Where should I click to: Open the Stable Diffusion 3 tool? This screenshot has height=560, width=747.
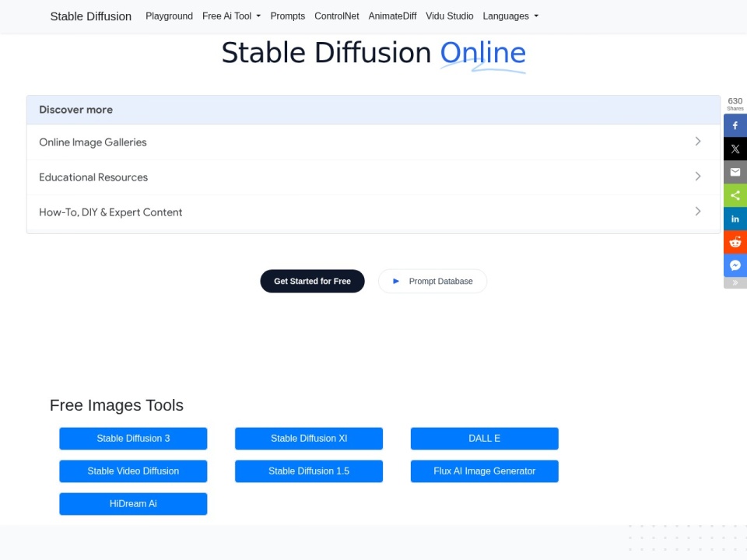pos(133,438)
